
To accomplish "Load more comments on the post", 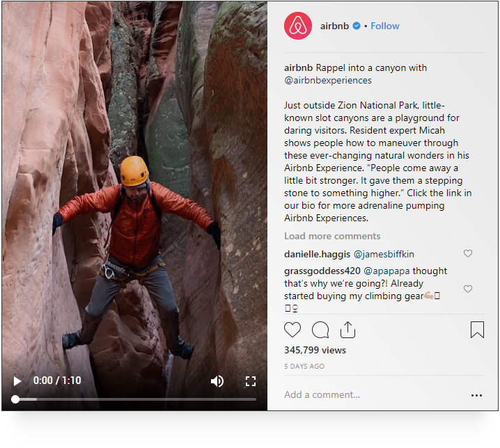I will (x=332, y=236).
